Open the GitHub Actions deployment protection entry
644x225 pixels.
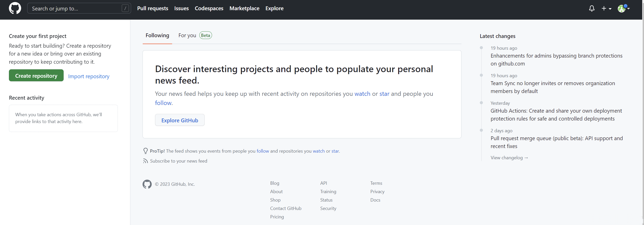click(556, 115)
